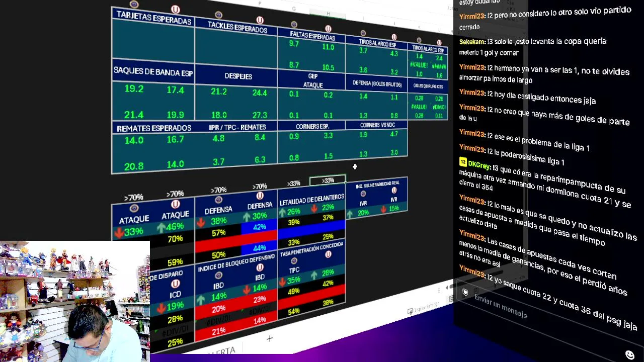Viewport: 644px width, 362px height.
Task: Open the DKGrey username in chat
Action: pyautogui.click(x=479, y=164)
